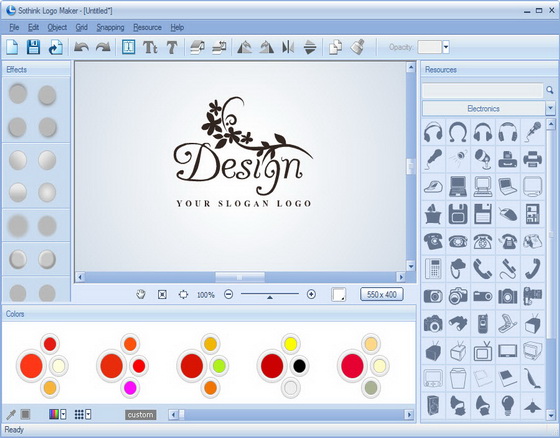Click the Undo arrow in the toolbar

(81, 47)
